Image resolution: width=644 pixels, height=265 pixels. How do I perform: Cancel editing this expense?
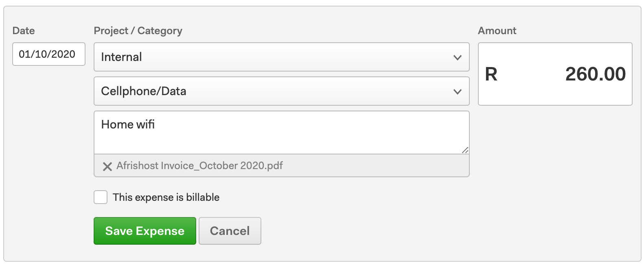point(230,231)
